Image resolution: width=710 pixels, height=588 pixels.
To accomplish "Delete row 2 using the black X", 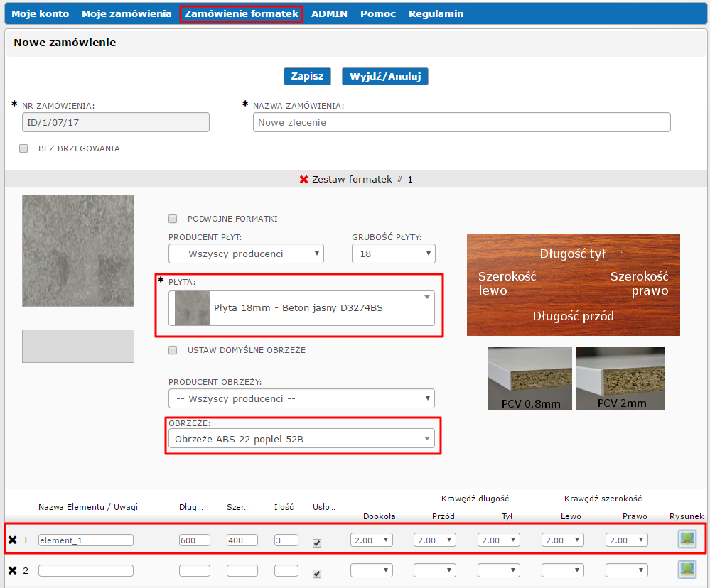I will 12,570.
